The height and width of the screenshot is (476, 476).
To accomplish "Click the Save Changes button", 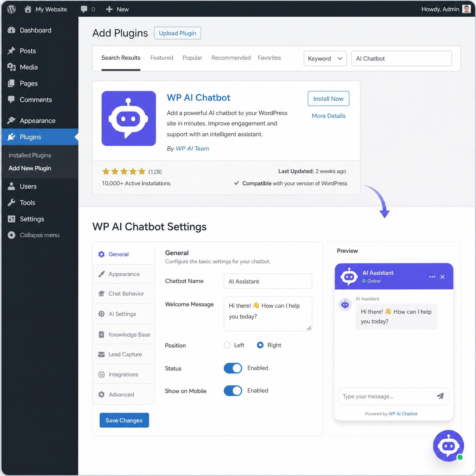I will (x=124, y=420).
